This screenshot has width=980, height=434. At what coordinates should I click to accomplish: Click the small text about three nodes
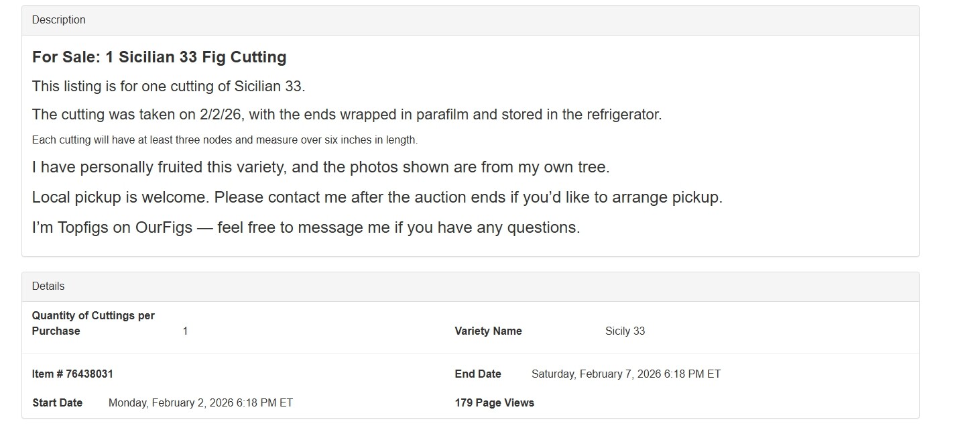pos(225,140)
